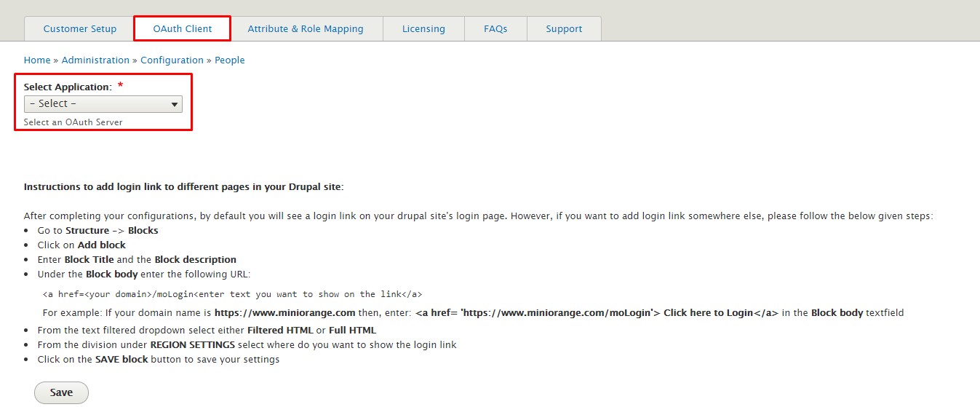Image resolution: width=980 pixels, height=407 pixels.
Task: Click the moLogin anchor code snippet line
Action: [x=233, y=294]
